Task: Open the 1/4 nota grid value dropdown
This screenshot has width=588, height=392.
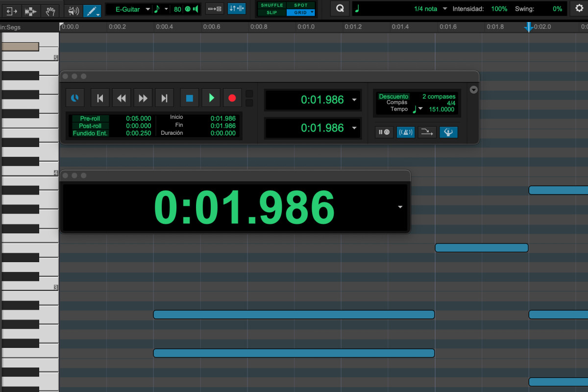Action: click(445, 9)
